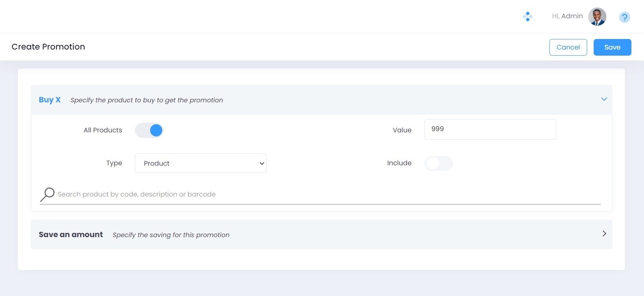Enable the Include toggle switch

439,163
